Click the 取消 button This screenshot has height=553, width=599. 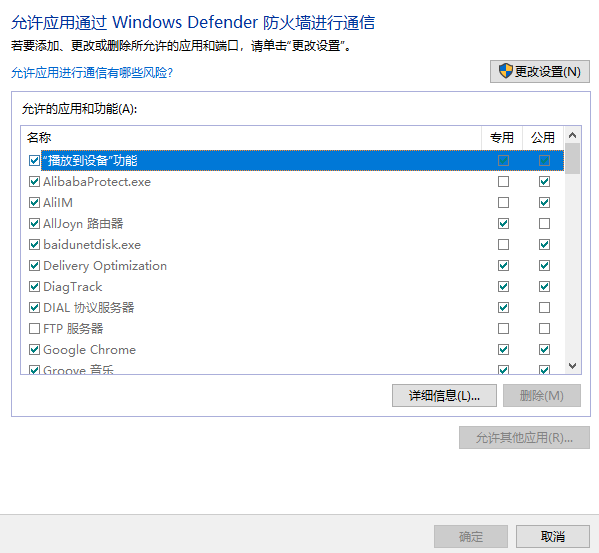552,537
